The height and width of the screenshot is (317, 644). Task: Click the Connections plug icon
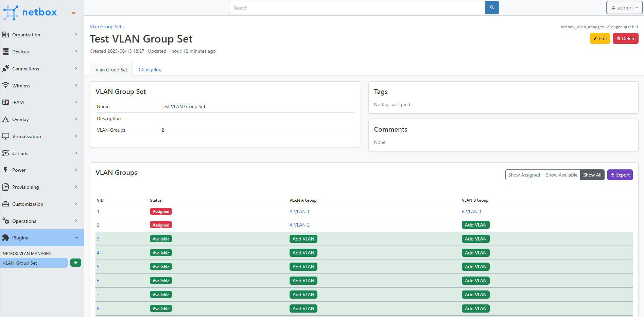(5, 69)
